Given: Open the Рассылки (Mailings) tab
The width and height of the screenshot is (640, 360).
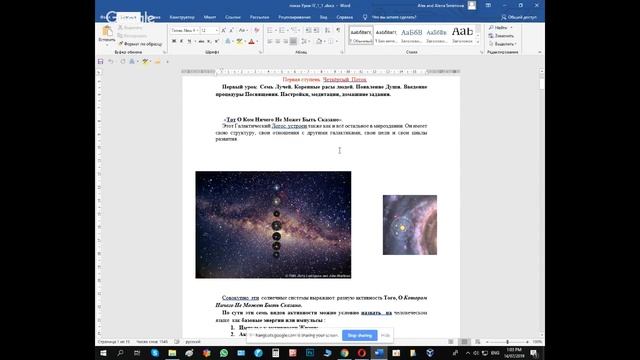Looking at the screenshot, I should pyautogui.click(x=259, y=17).
